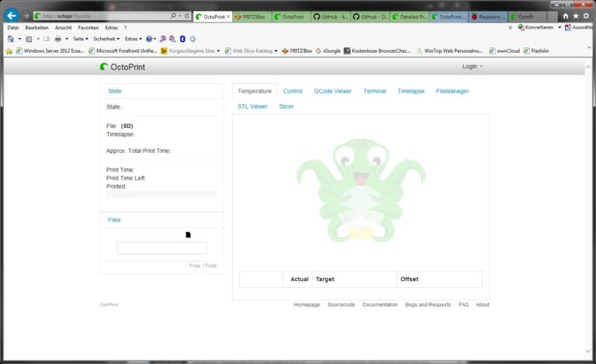
Task: Expand the home icon dropdown arrow
Action: pyautogui.click(x=19, y=39)
